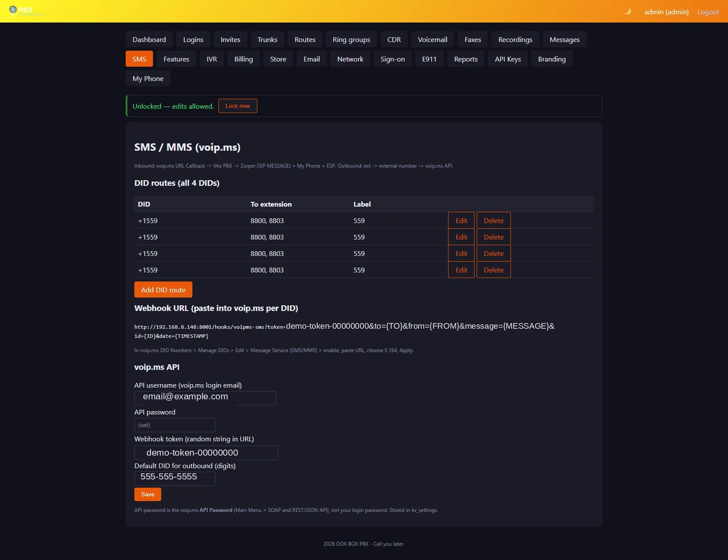Open the Messages tab
This screenshot has width=728, height=560.
[565, 39]
